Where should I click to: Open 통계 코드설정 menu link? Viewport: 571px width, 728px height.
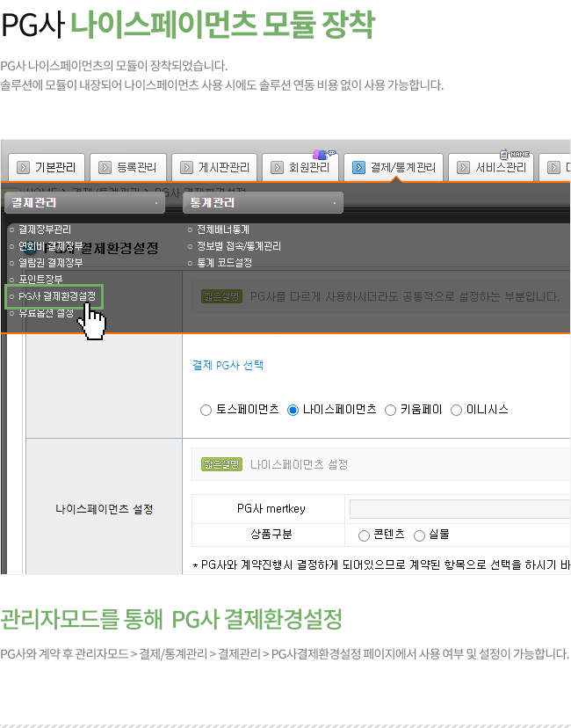tap(225, 263)
